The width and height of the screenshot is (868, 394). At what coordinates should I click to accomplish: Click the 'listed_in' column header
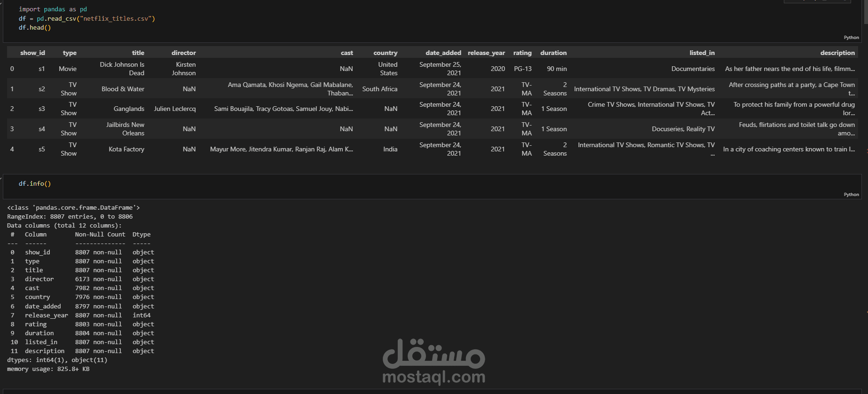point(702,53)
